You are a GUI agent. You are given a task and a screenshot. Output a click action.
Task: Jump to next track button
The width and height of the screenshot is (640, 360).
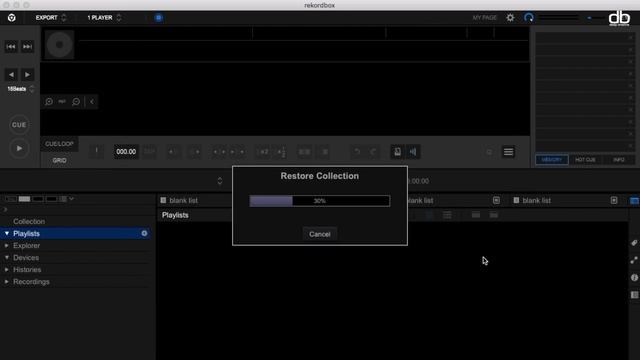(27, 47)
